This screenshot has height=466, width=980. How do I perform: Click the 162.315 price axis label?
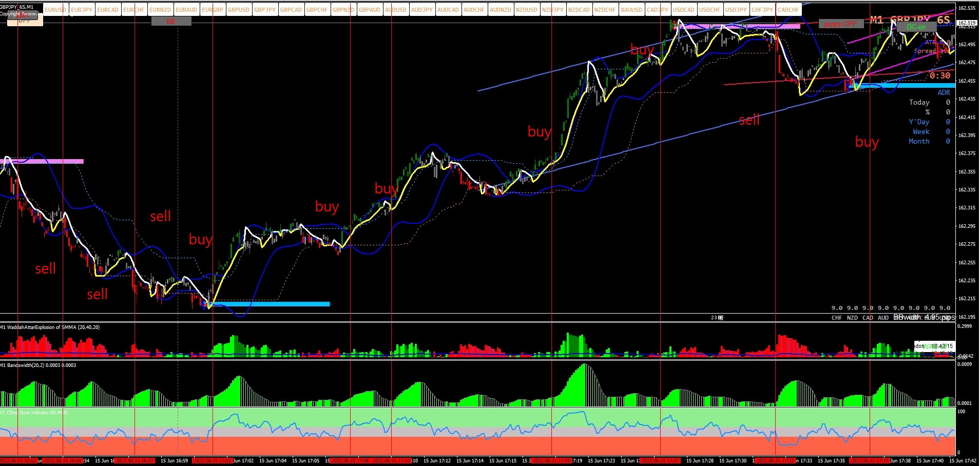[x=967, y=208]
